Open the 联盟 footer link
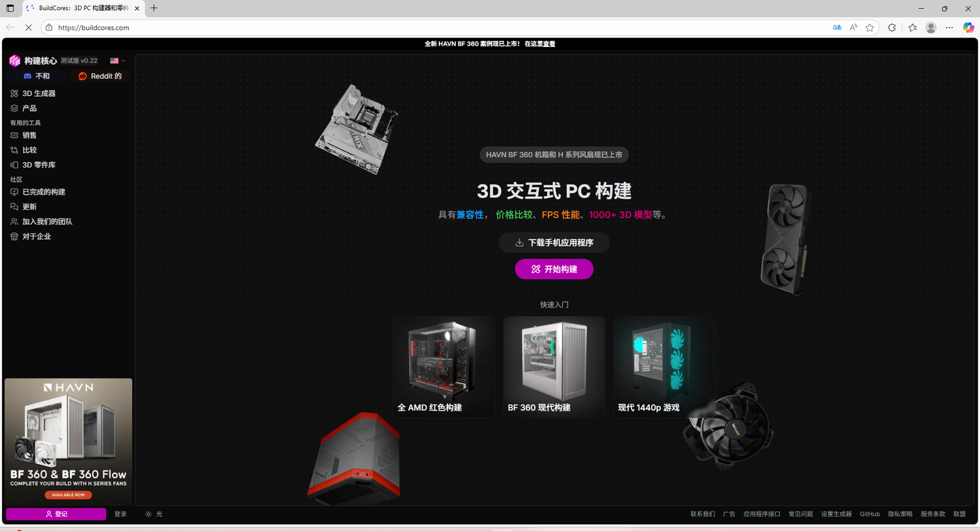 pyautogui.click(x=960, y=514)
